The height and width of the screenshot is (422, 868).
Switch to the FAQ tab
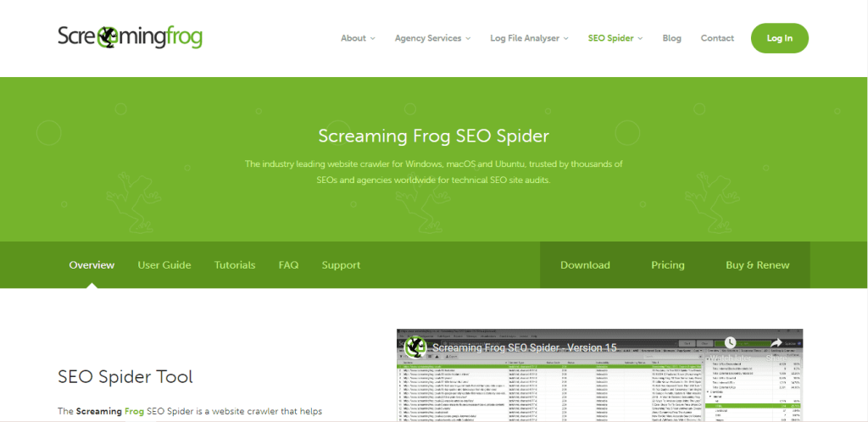288,265
